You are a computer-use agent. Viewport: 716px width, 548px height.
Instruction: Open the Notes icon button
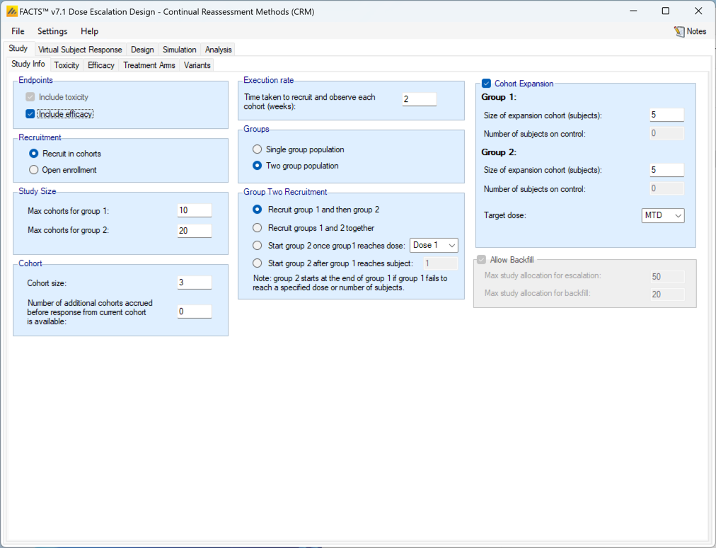pos(690,31)
